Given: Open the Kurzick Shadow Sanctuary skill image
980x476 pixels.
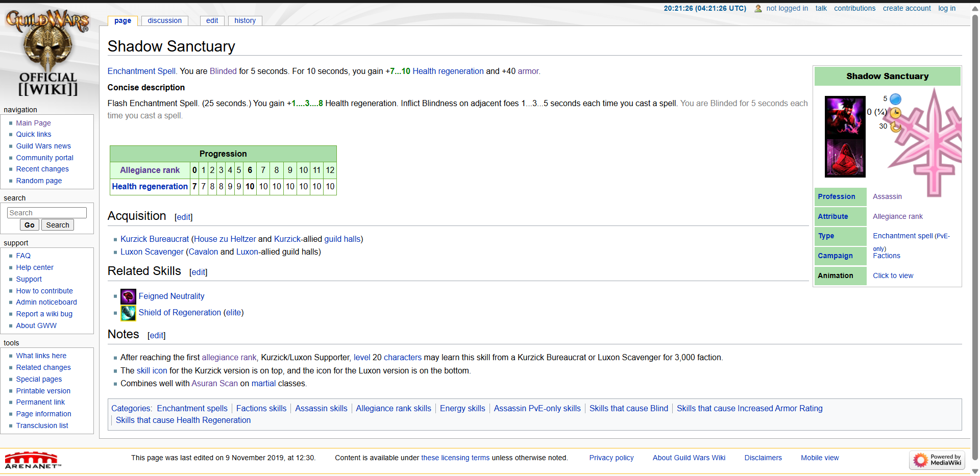Looking at the screenshot, I should pyautogui.click(x=845, y=116).
